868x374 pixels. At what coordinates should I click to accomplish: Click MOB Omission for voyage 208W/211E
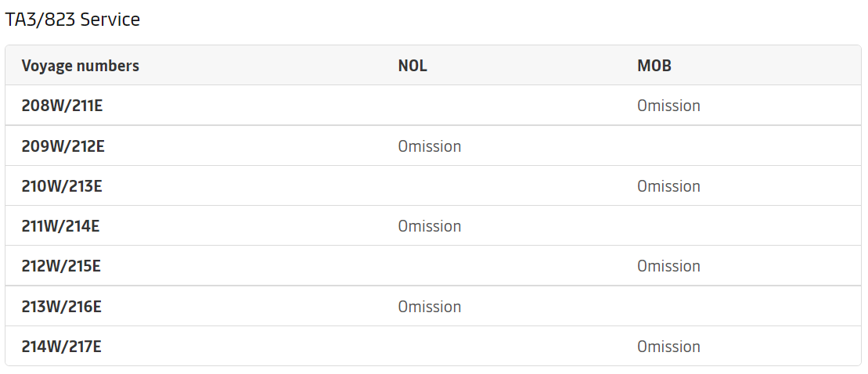668,106
